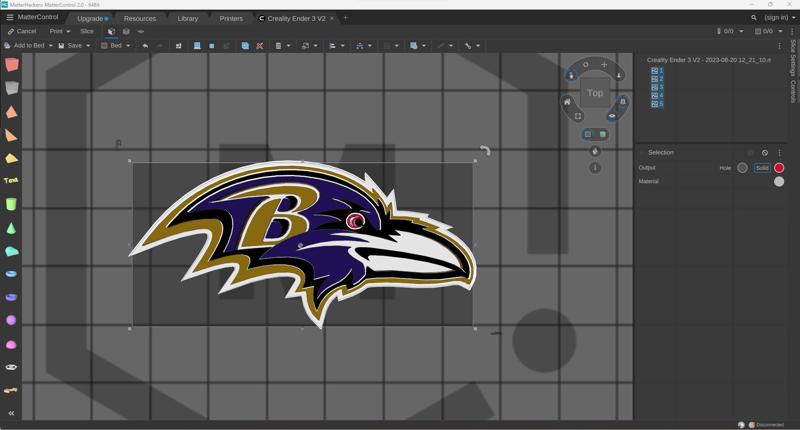Open the MatterControl hamburger menu
The height and width of the screenshot is (430, 800).
[x=10, y=17]
